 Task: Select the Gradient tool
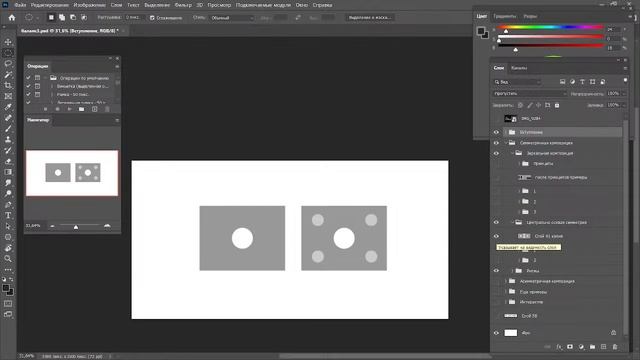pos(8,172)
